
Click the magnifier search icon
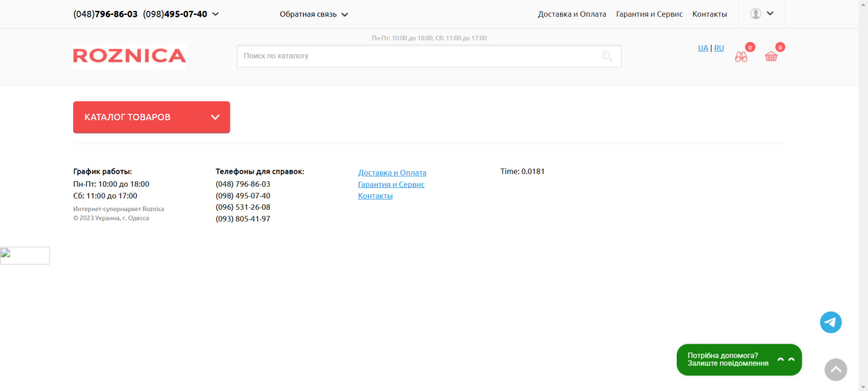point(607,56)
